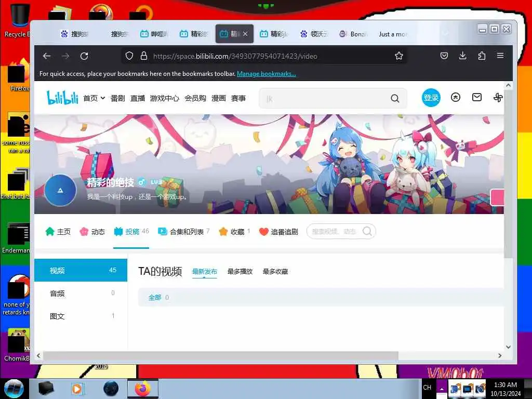Reload the page with the refresh icon
Image resolution: width=532 pixels, height=399 pixels.
coord(84,56)
